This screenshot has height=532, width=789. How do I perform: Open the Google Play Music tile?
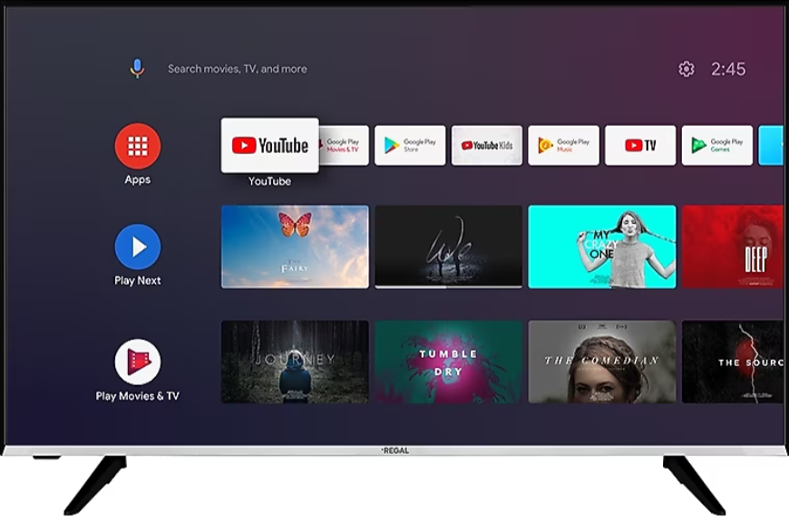(563, 145)
